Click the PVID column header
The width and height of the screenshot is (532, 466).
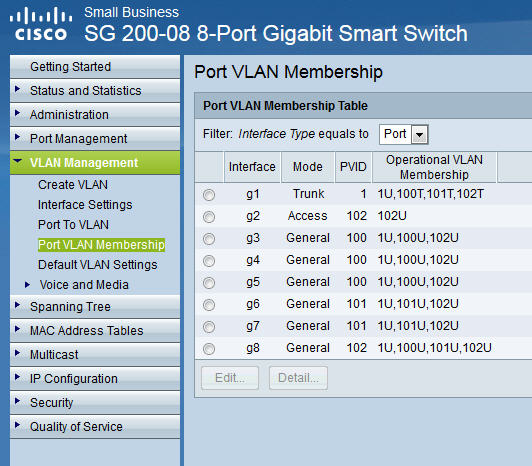[353, 167]
